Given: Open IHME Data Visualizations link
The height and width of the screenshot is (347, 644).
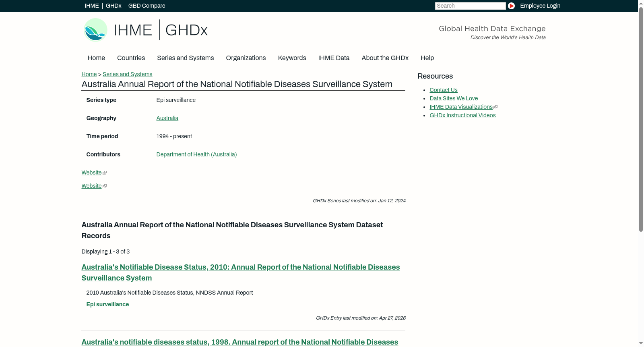Looking at the screenshot, I should click(461, 107).
